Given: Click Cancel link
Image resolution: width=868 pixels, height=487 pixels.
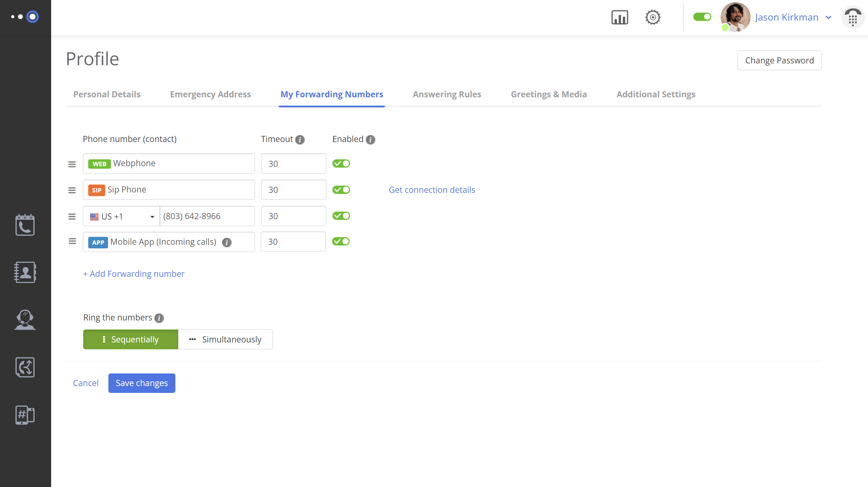Looking at the screenshot, I should tap(86, 383).
